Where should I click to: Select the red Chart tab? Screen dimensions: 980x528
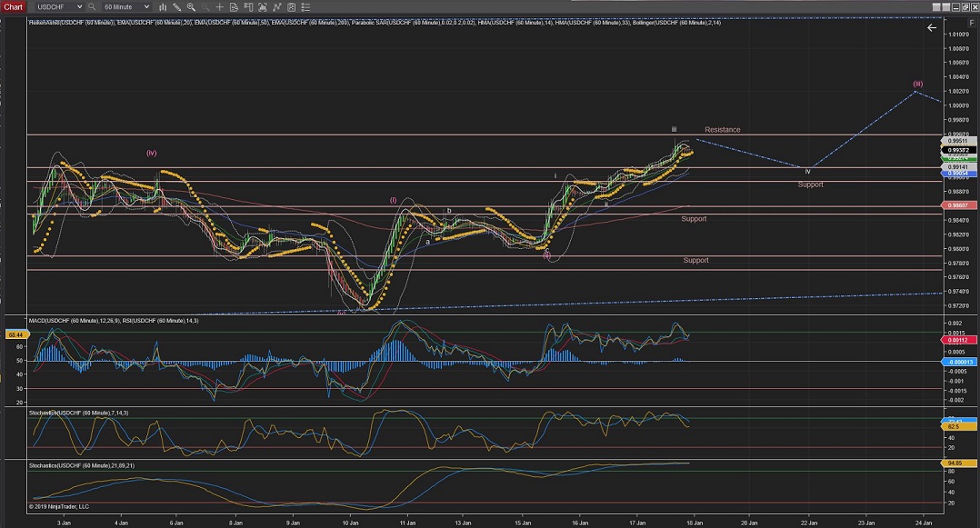(13, 6)
